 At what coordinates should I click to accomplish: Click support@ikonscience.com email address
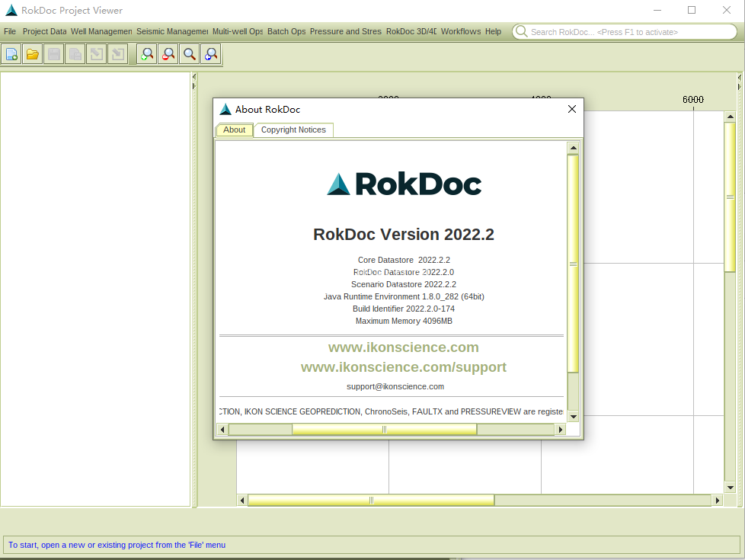(395, 386)
